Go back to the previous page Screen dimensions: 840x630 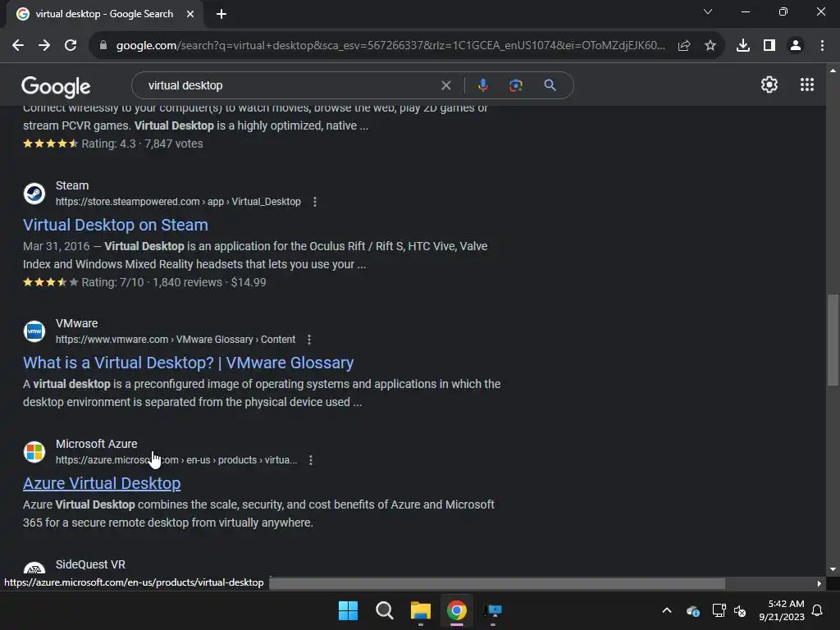point(18,46)
